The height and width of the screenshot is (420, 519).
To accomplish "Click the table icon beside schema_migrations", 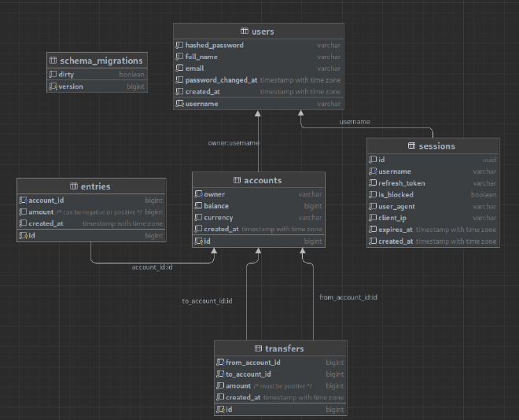I will (x=53, y=61).
